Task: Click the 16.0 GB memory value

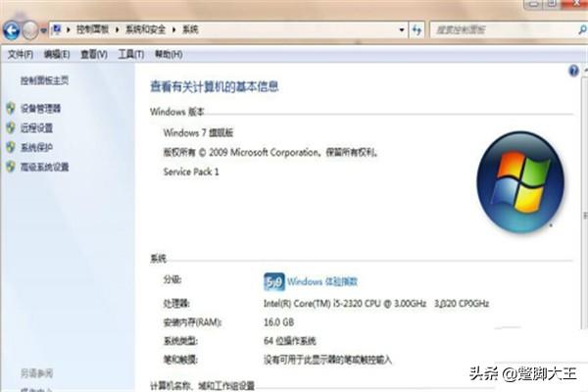Action: [278, 322]
